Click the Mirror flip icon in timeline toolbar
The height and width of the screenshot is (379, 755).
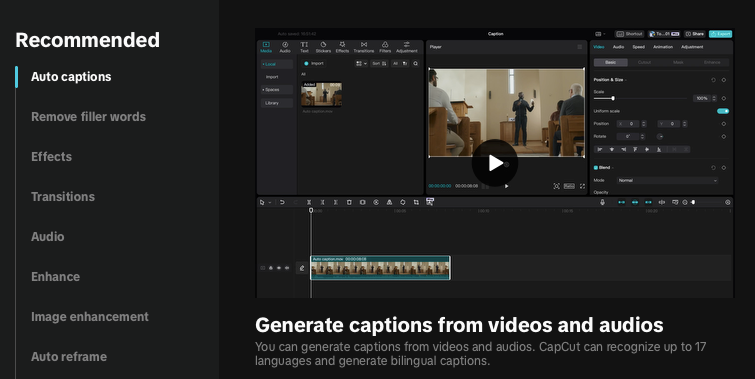pyautogui.click(x=389, y=202)
